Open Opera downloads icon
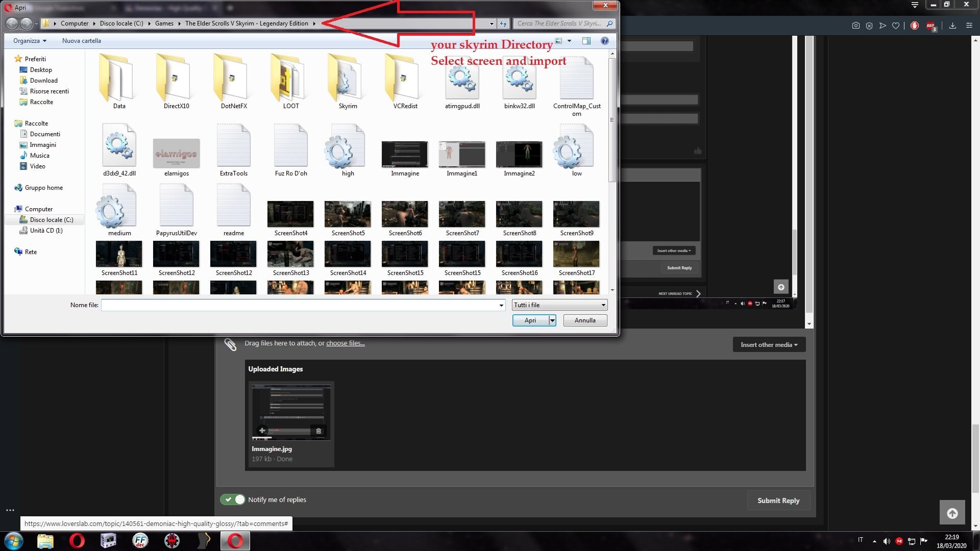Image resolution: width=980 pixels, height=551 pixels. pyautogui.click(x=952, y=26)
